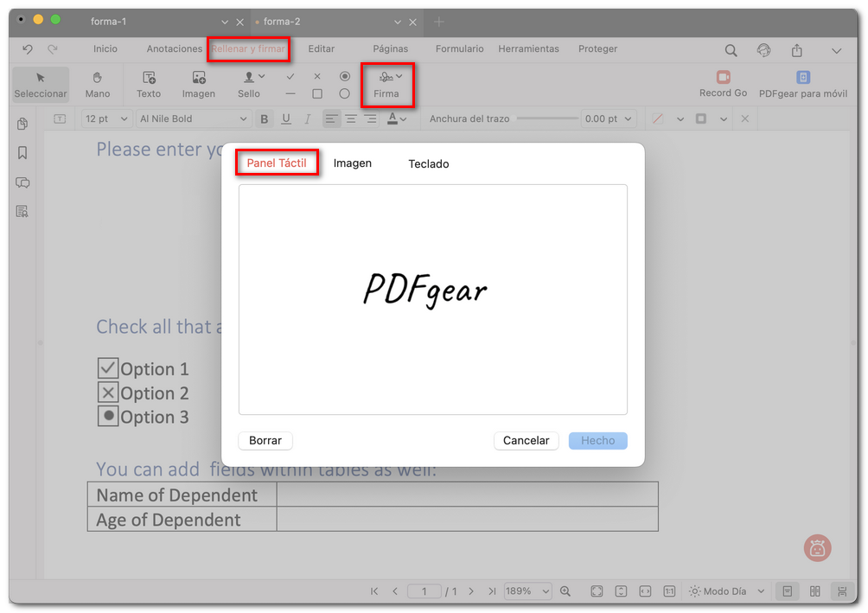This screenshot has width=868, height=613.
Task: Click the zoom in magnifier icon
Action: pos(565,591)
